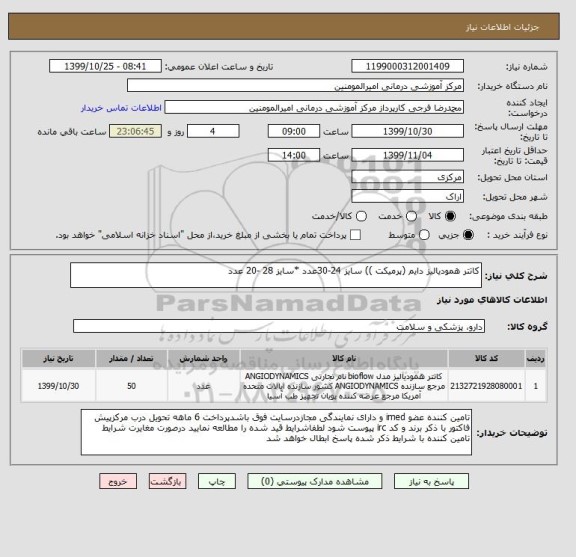Open the اطلاعات تماس خریدار link
The width and height of the screenshot is (576, 557).
click(121, 108)
